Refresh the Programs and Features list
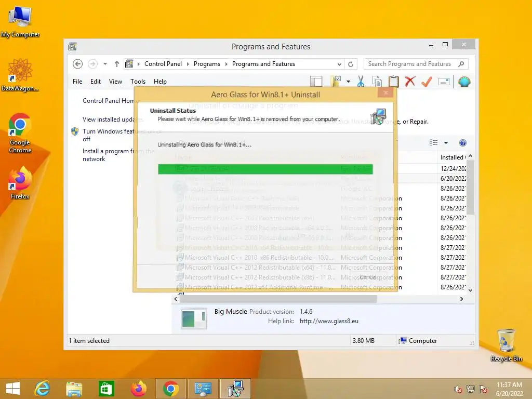The height and width of the screenshot is (399, 532). [x=351, y=64]
